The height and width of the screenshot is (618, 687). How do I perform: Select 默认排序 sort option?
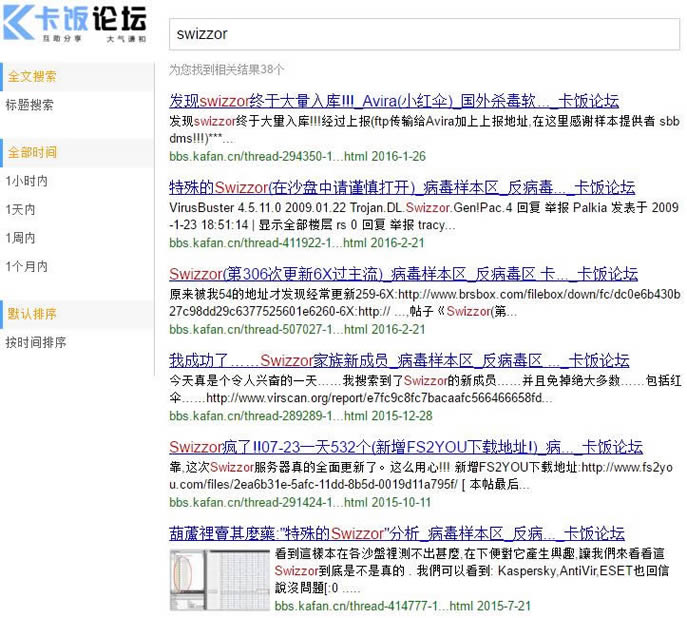32,314
